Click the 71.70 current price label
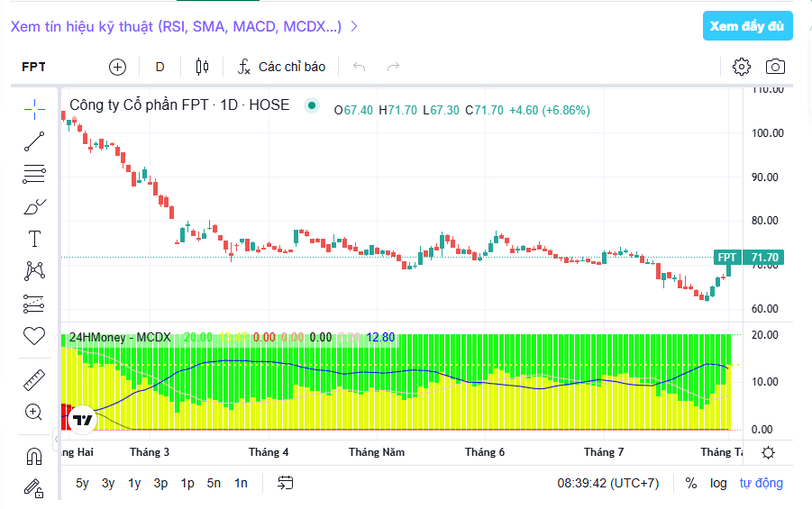Image resolution: width=812 pixels, height=509 pixels. 764,258
